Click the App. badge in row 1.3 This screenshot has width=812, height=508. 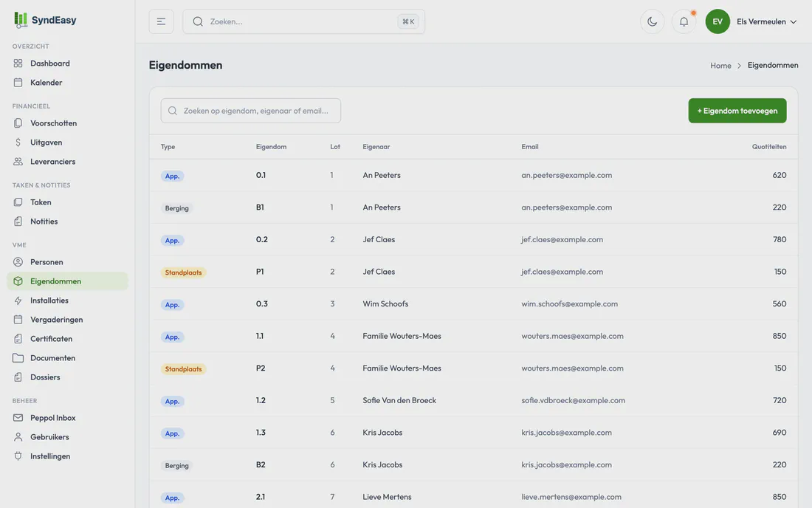(172, 433)
